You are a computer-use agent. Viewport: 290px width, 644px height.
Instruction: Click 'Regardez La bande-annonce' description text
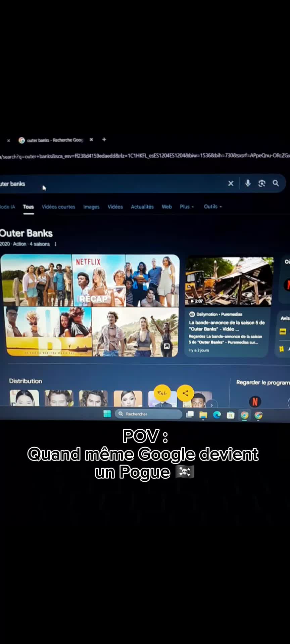[x=225, y=339]
